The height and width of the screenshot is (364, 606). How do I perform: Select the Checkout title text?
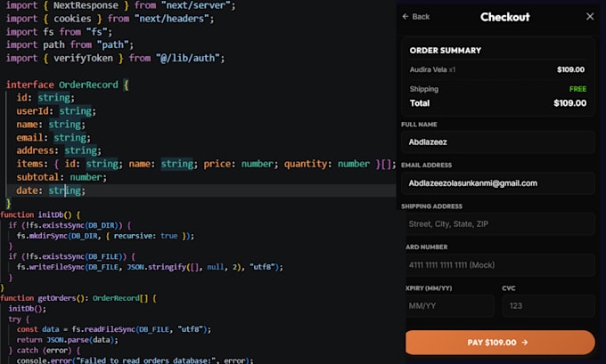click(x=504, y=17)
